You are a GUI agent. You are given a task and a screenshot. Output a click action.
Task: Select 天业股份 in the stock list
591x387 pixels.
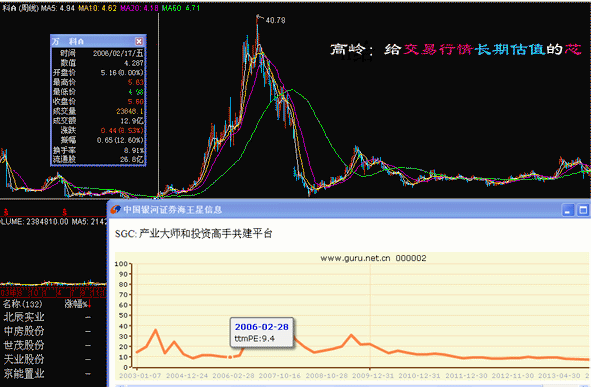24,359
